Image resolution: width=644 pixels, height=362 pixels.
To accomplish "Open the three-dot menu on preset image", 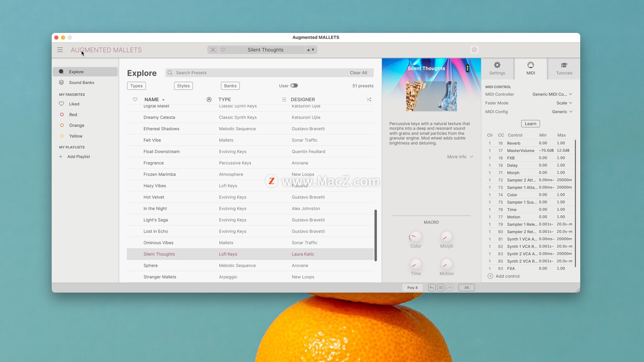I will pos(467,68).
